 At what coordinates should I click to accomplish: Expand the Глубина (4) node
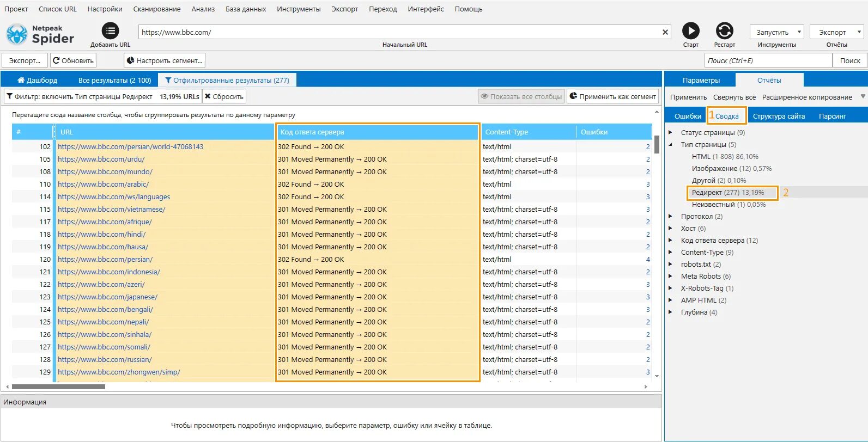pyautogui.click(x=670, y=312)
